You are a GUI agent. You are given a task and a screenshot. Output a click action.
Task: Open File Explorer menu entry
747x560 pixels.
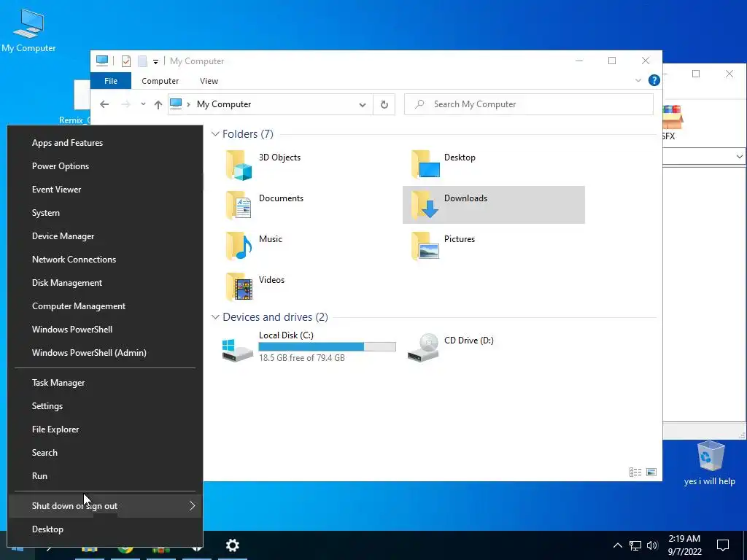pos(105,429)
